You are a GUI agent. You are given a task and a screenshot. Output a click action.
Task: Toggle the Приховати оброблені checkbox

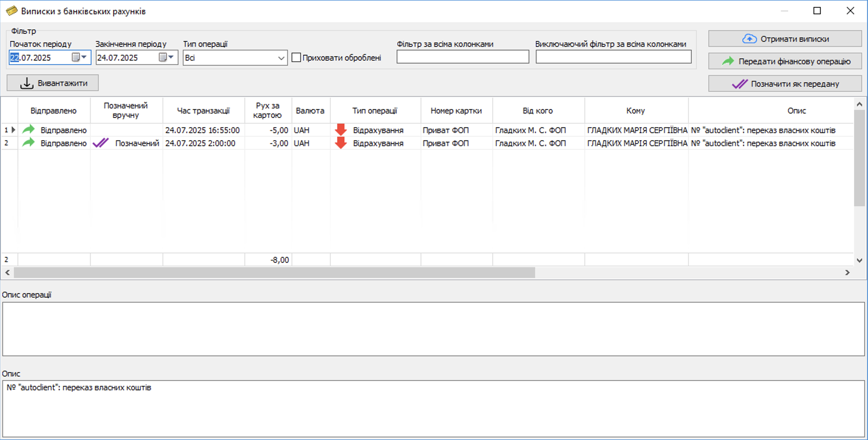[296, 58]
